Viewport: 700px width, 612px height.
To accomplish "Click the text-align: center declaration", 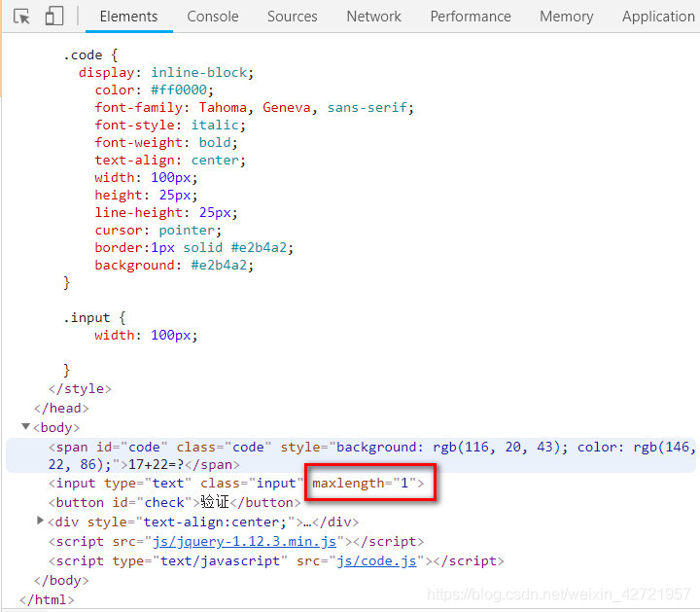I will click(x=170, y=160).
